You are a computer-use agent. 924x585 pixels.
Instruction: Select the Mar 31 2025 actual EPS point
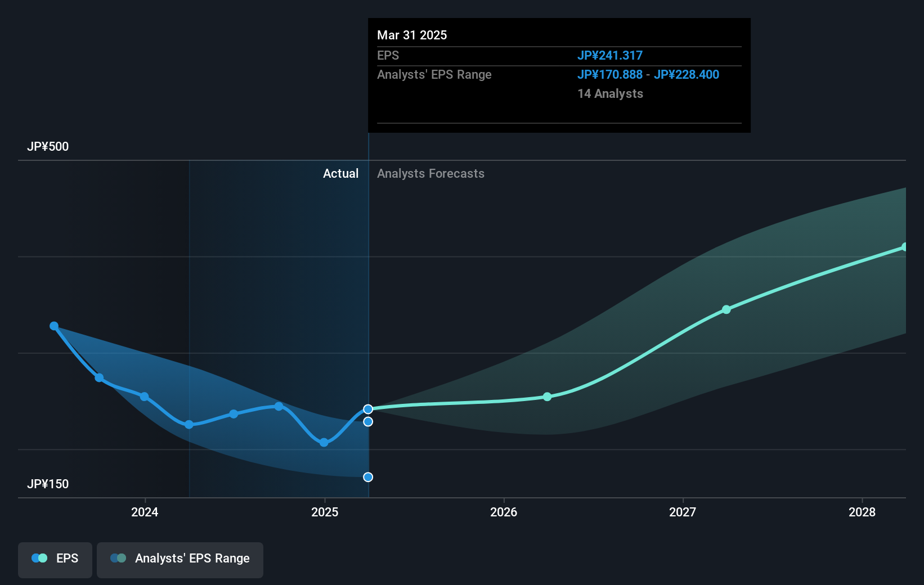point(368,409)
